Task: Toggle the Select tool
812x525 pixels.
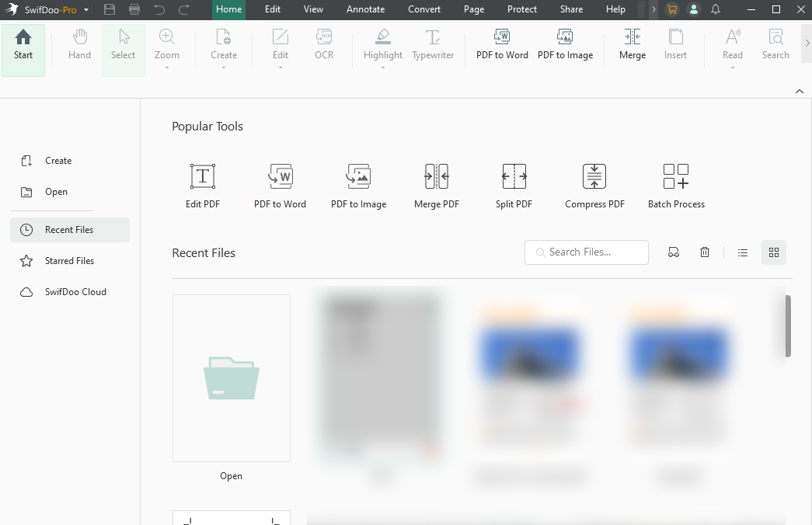Action: pyautogui.click(x=123, y=47)
